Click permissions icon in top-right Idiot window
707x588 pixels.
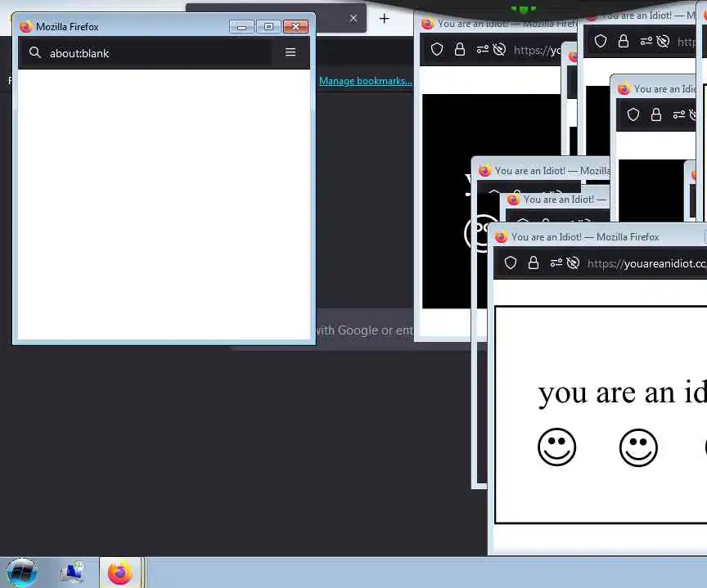646,41
